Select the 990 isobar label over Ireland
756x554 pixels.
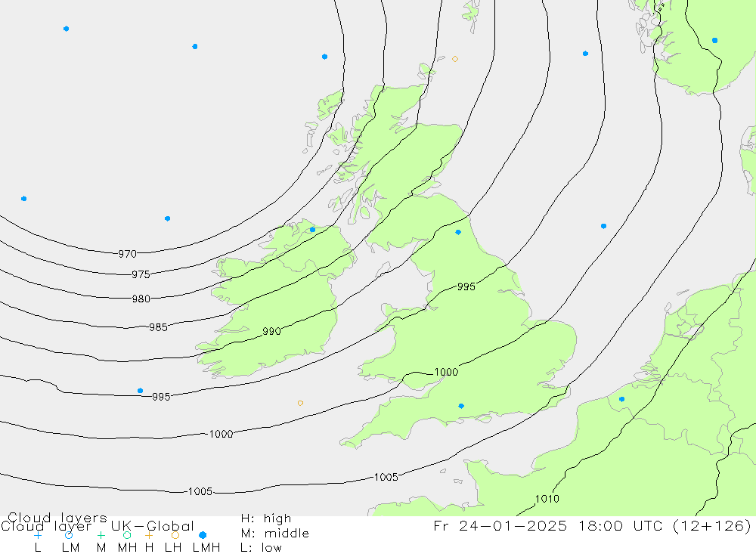pyautogui.click(x=271, y=331)
